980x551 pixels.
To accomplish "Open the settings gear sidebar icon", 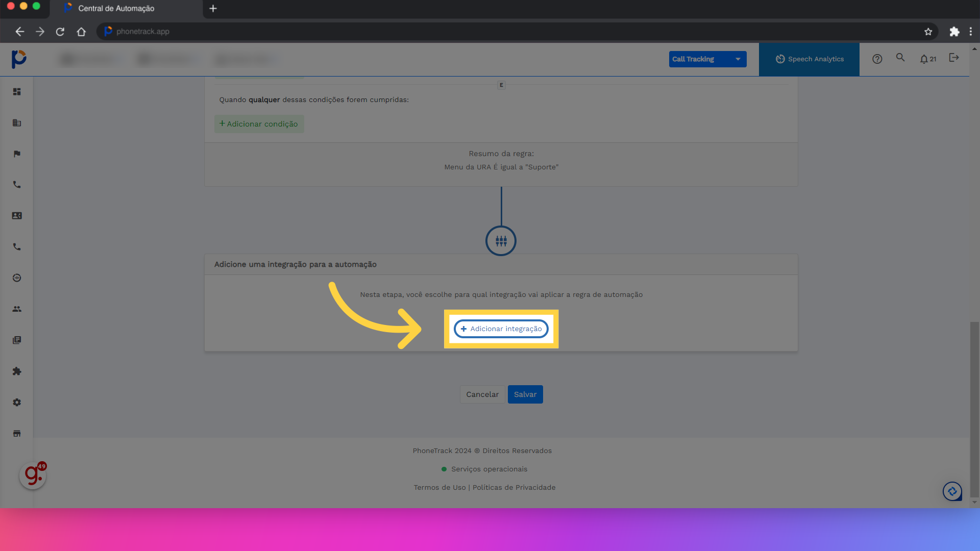I will (17, 403).
